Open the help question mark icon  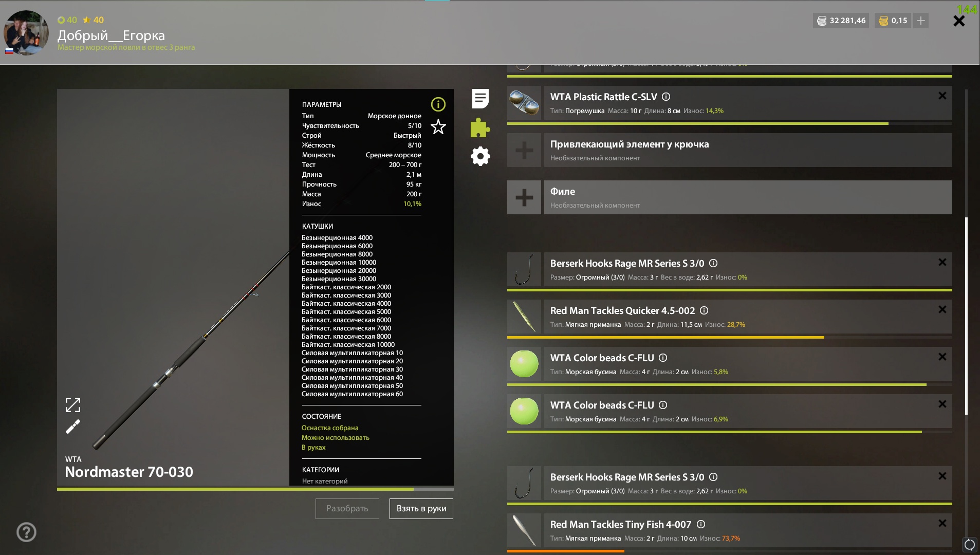pyautogui.click(x=26, y=532)
